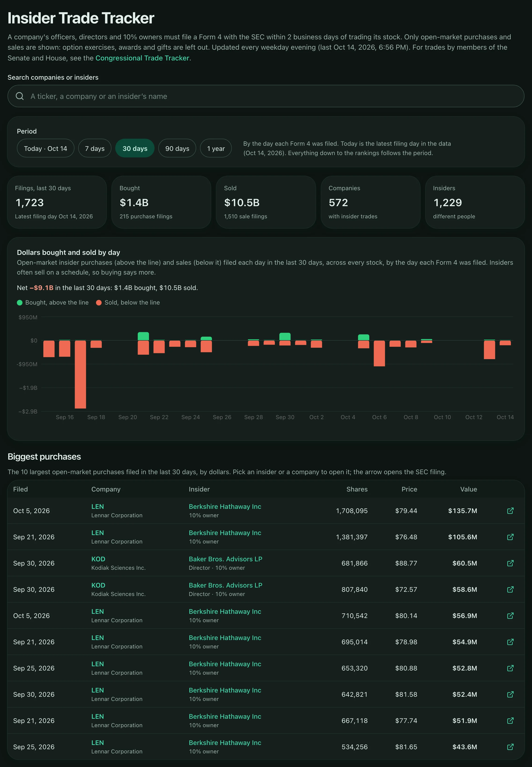Select the 30 days period
The width and height of the screenshot is (532, 767).
coord(135,148)
